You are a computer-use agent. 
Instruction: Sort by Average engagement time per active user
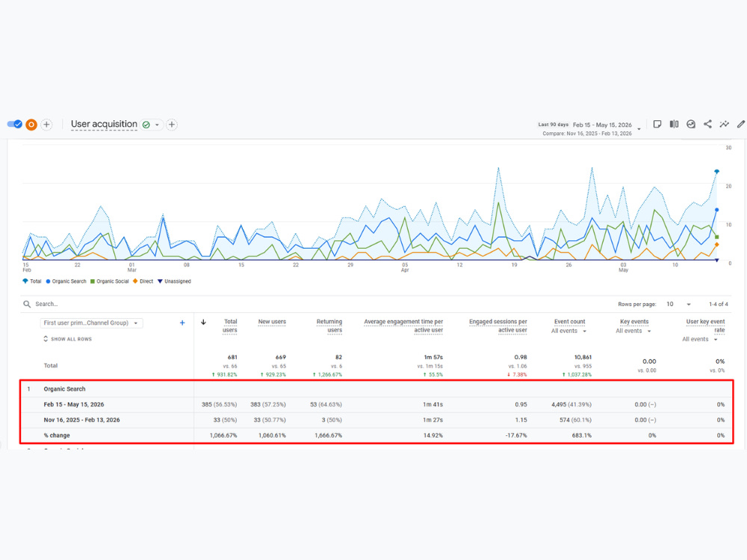tap(403, 326)
